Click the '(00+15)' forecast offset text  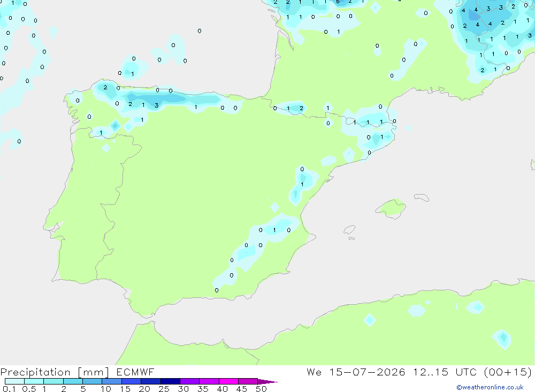point(508,372)
